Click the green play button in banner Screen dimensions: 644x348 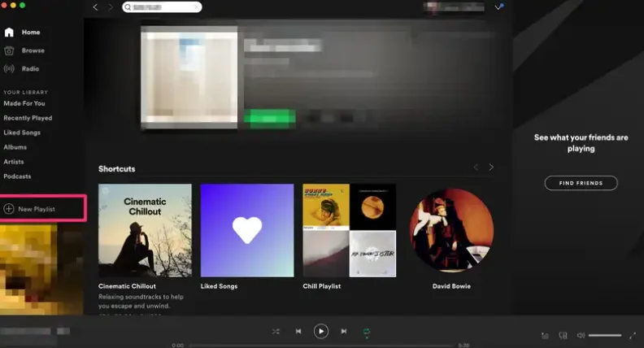269,119
